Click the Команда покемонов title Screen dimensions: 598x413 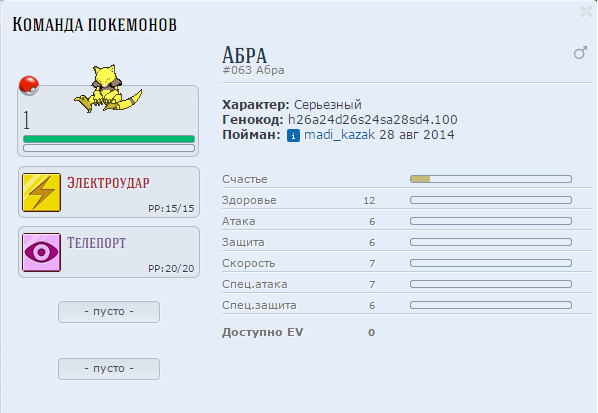coord(95,24)
